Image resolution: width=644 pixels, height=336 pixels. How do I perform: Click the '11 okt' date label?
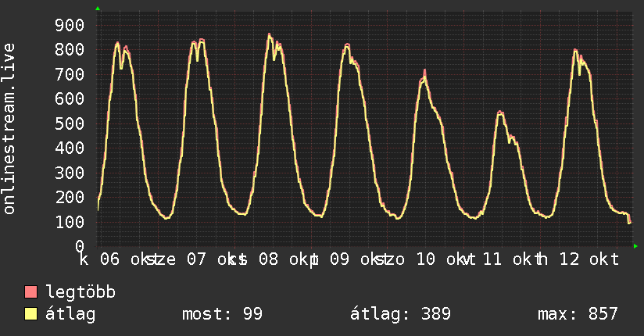pyautogui.click(x=512, y=259)
